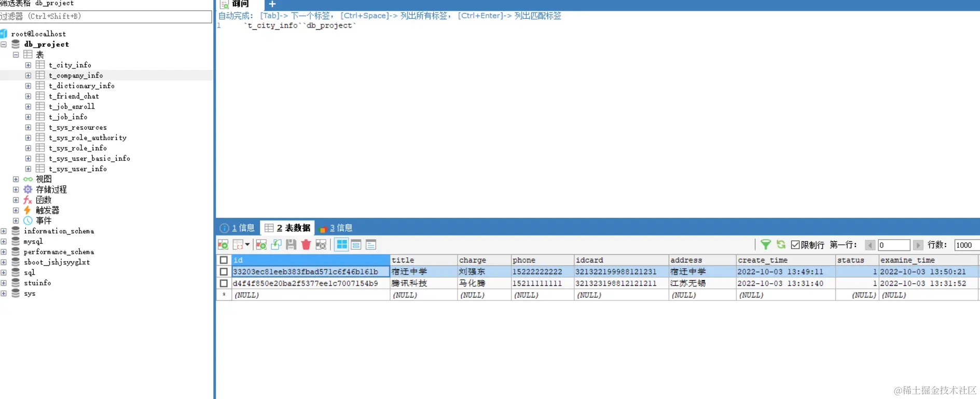
Task: Expand the views folder node
Action: [x=16, y=179]
